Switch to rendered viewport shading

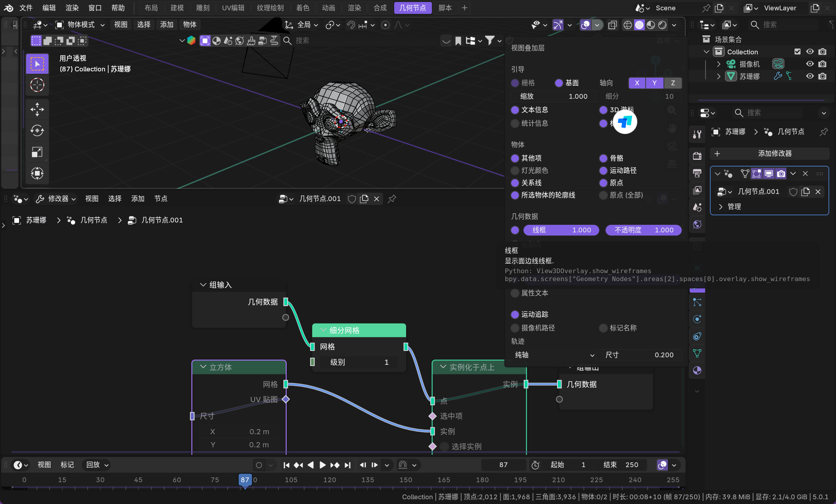pos(662,25)
